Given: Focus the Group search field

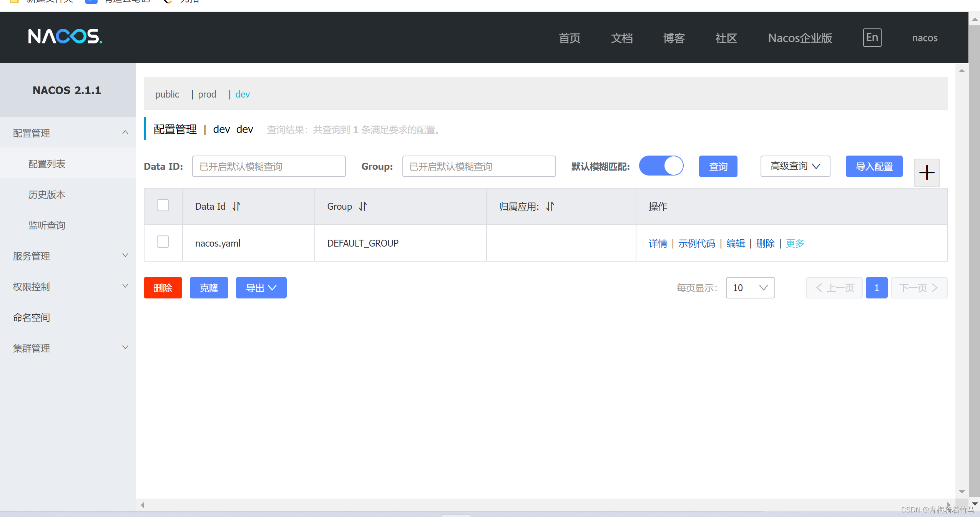Looking at the screenshot, I should tap(479, 166).
